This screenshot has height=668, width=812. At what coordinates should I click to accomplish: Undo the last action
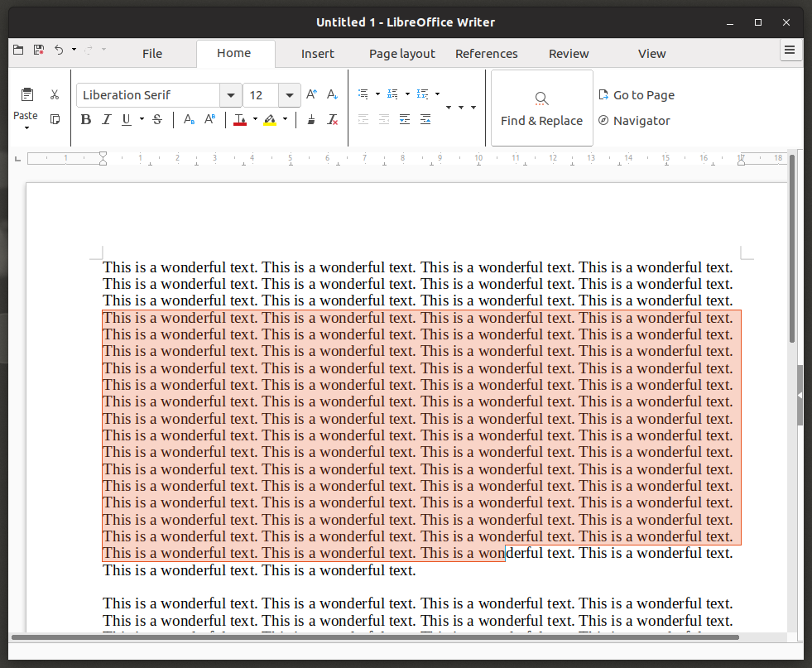tap(59, 50)
